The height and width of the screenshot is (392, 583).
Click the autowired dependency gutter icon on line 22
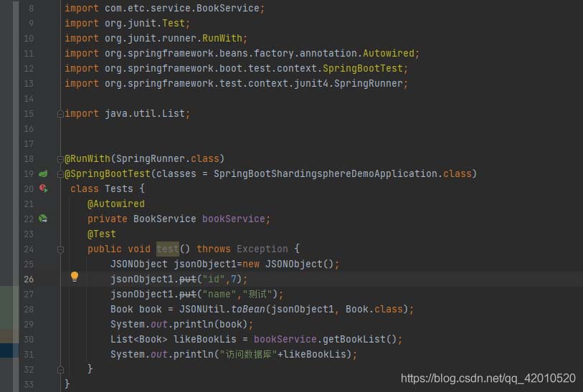(x=43, y=219)
